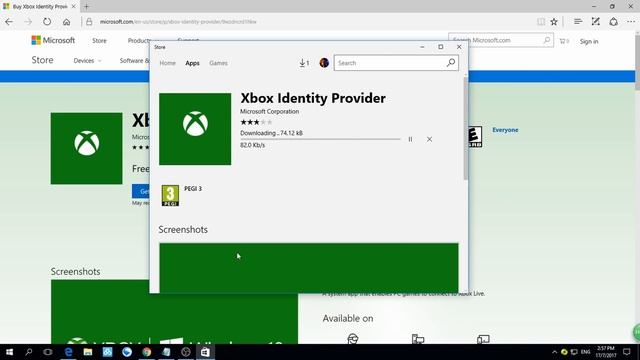
Task: Click the taskbar clock showing 2:57 PM
Action: [606, 352]
